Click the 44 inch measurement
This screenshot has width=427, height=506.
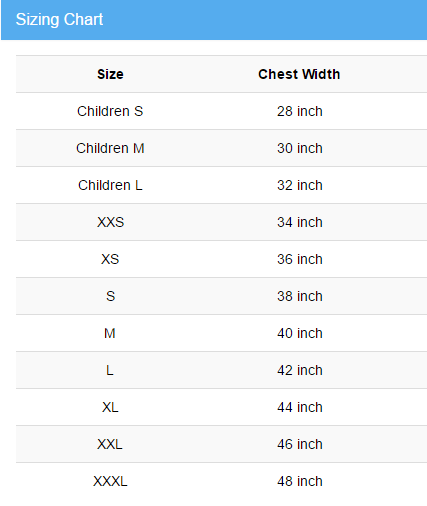300,407
